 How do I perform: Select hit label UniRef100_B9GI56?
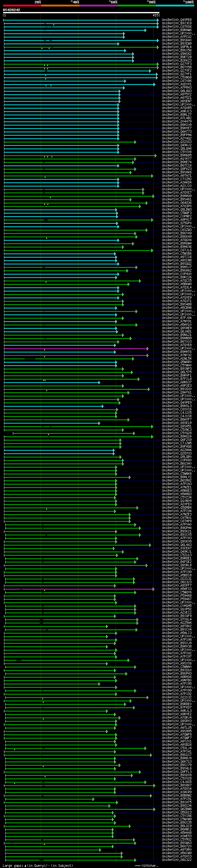[x=177, y=50]
